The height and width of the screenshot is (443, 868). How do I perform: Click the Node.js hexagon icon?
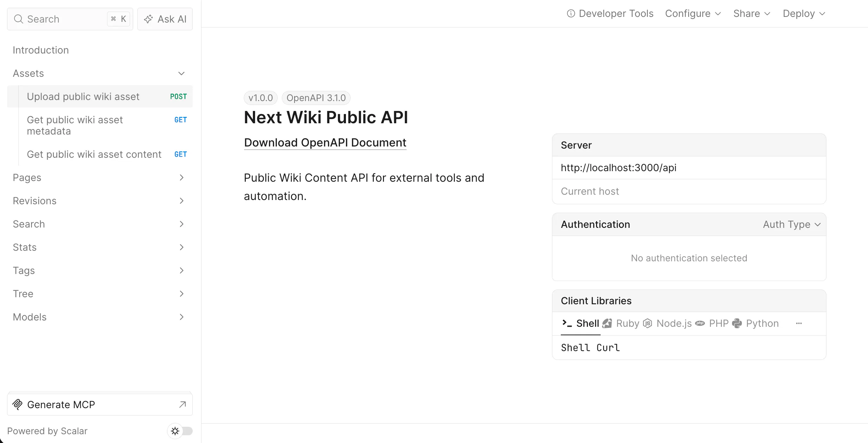coord(647,323)
